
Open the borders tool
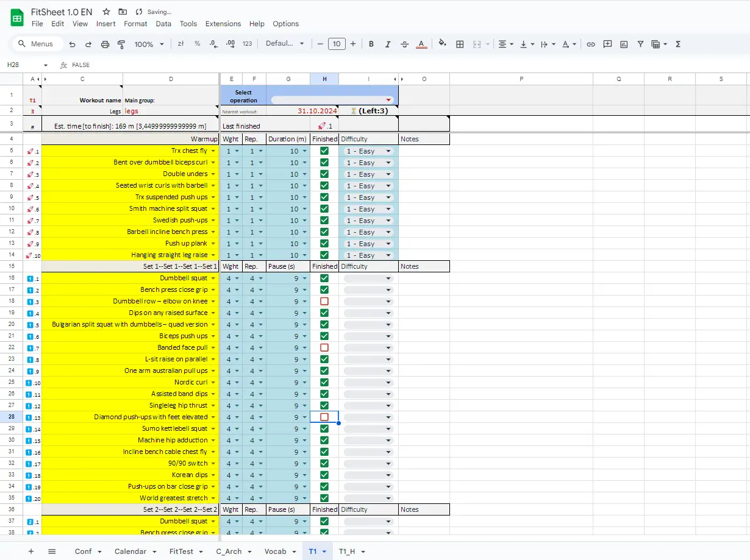460,44
